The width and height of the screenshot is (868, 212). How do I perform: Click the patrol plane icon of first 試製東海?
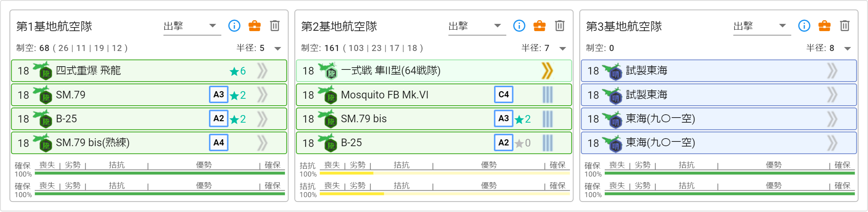(x=612, y=71)
